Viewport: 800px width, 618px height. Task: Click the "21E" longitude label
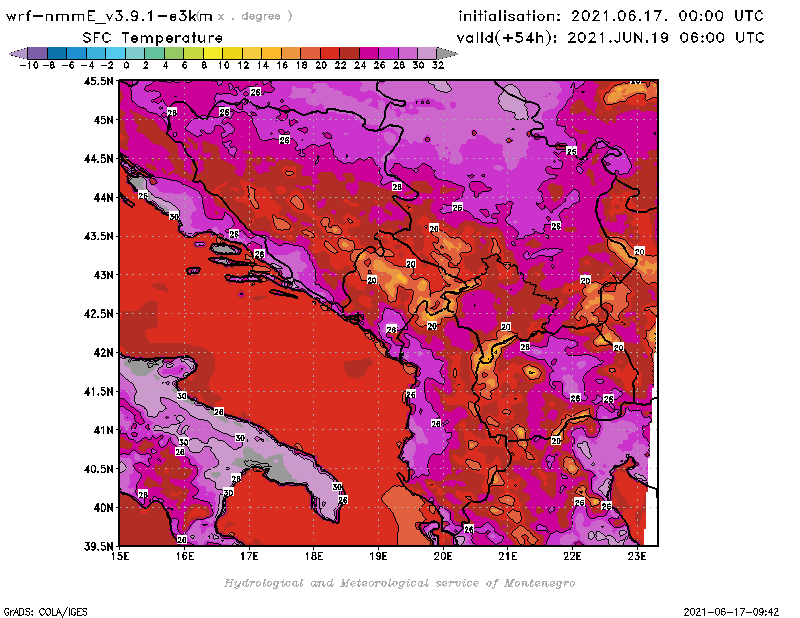click(508, 556)
